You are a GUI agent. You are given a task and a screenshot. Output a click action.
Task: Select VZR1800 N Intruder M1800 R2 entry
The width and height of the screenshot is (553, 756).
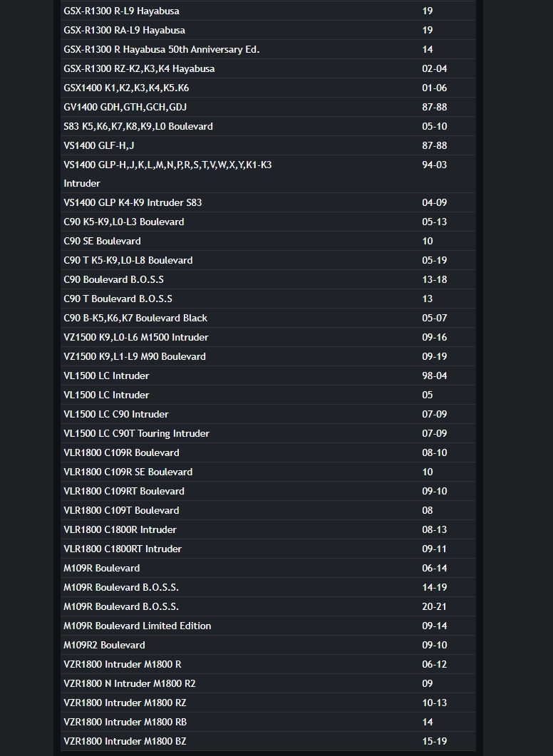(130, 683)
